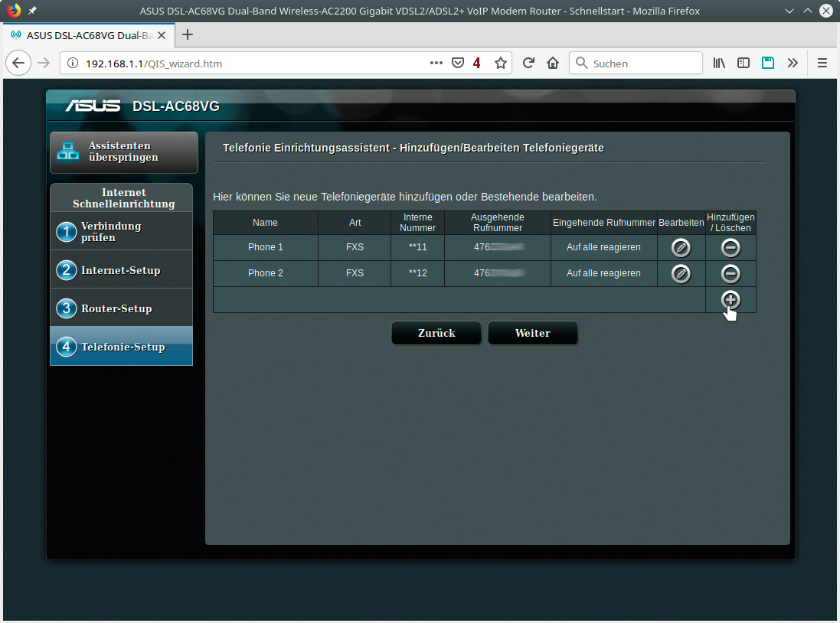Go back with browser back arrow
This screenshot has width=840, height=623.
click(x=18, y=64)
